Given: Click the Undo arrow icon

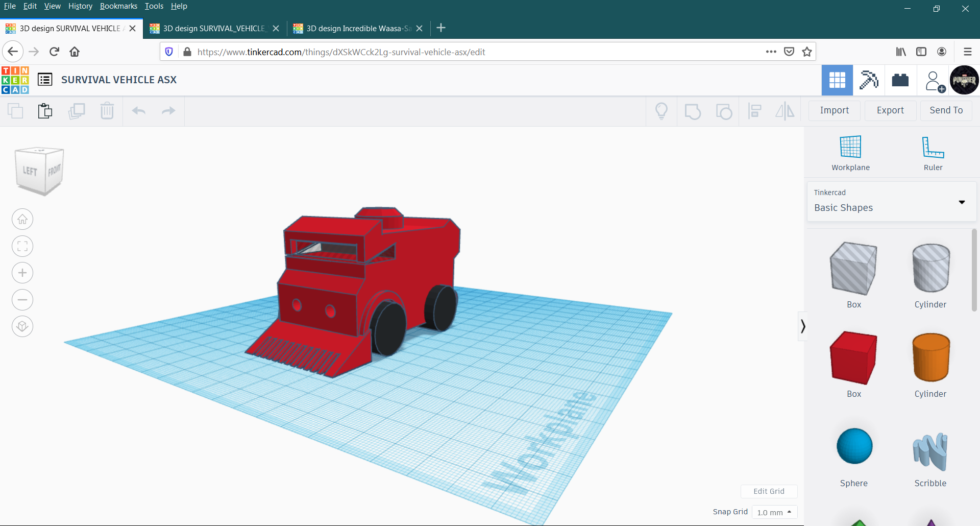Looking at the screenshot, I should [139, 111].
